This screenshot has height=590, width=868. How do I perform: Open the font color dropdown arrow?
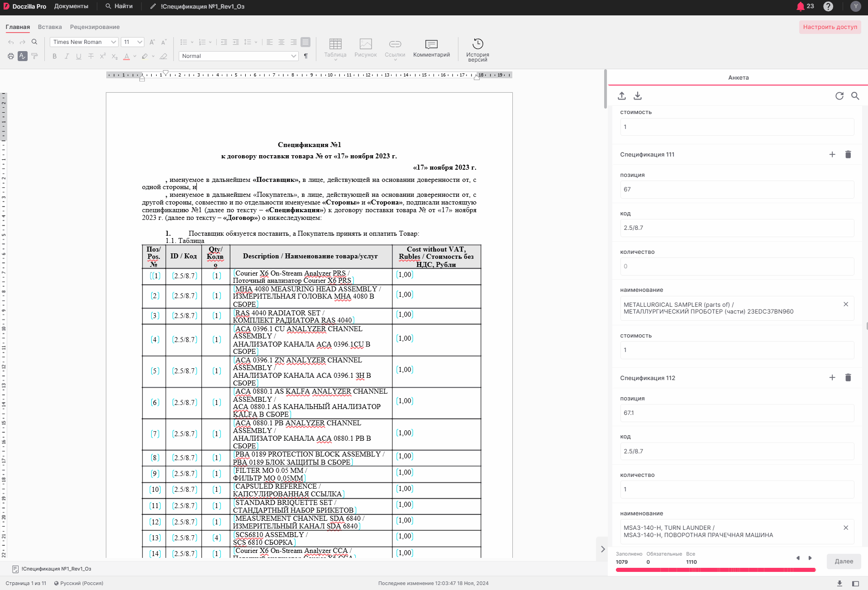134,56
